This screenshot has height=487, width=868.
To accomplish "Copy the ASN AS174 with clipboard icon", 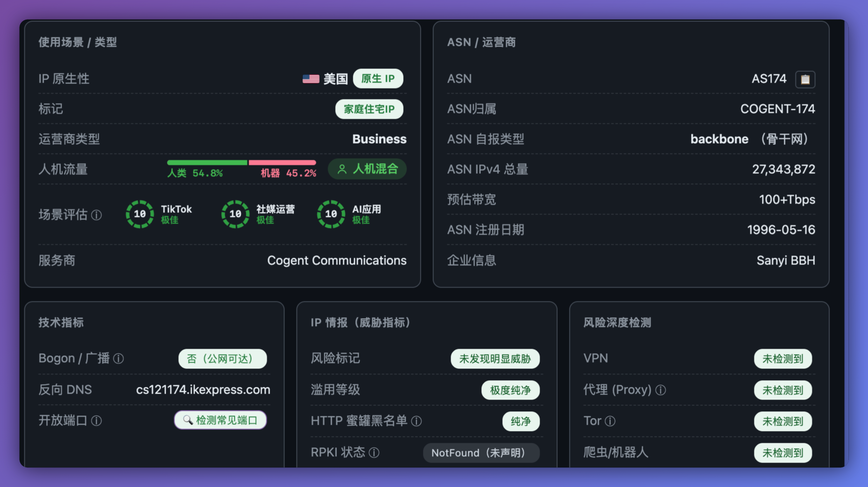I will point(805,79).
